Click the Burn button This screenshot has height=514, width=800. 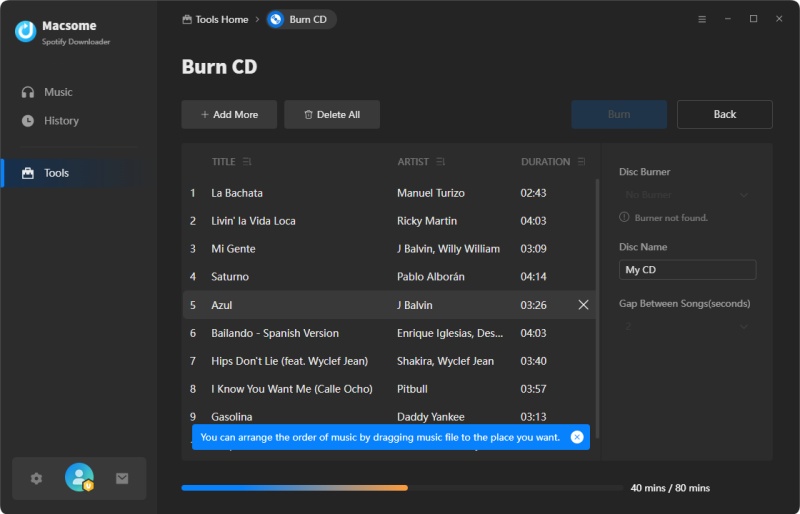click(x=619, y=114)
